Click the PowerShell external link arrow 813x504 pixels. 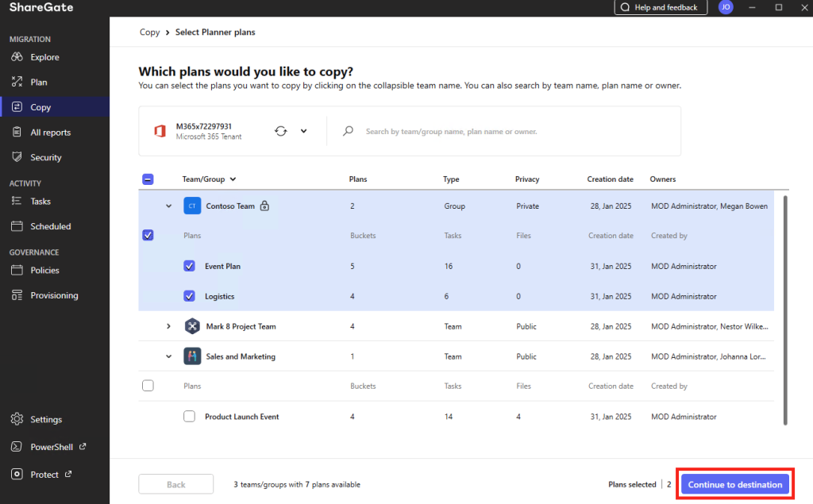tap(83, 446)
